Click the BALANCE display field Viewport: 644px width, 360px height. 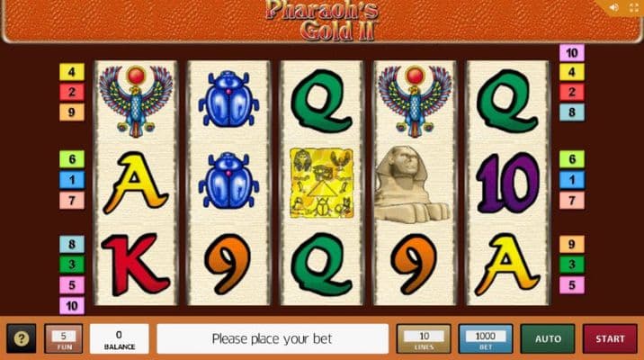click(119, 338)
